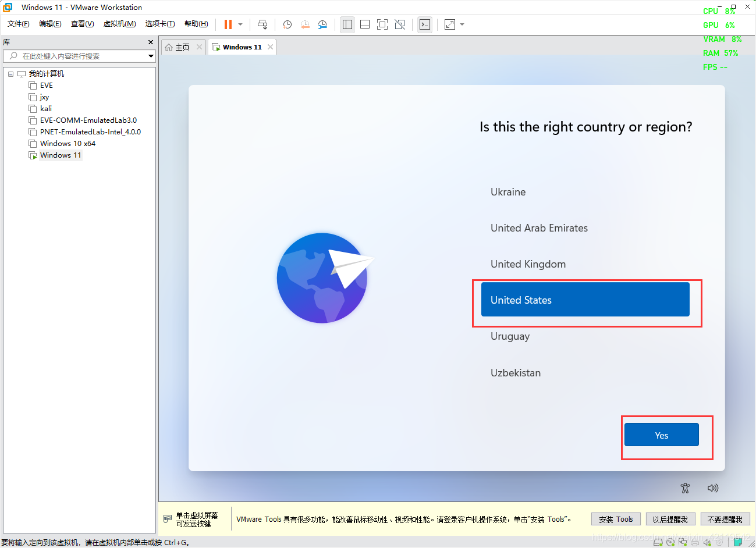Click the printer status bar icon
The image size is (756, 548).
(x=695, y=542)
